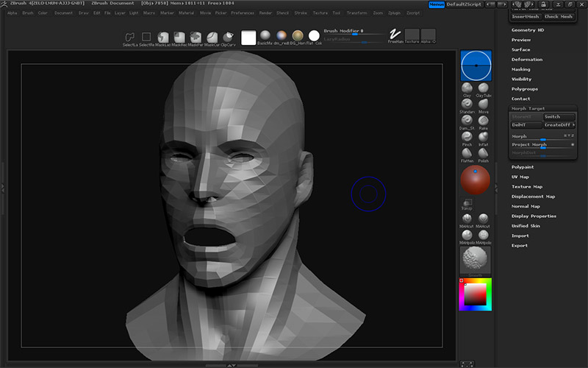Image resolution: width=588 pixels, height=368 pixels.
Task: Select the ClayTubes brush icon
Action: coord(484,88)
